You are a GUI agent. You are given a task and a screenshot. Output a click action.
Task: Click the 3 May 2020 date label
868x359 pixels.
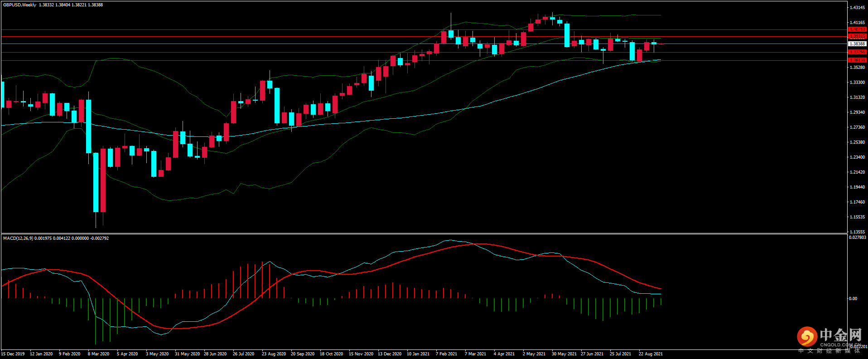(x=157, y=354)
